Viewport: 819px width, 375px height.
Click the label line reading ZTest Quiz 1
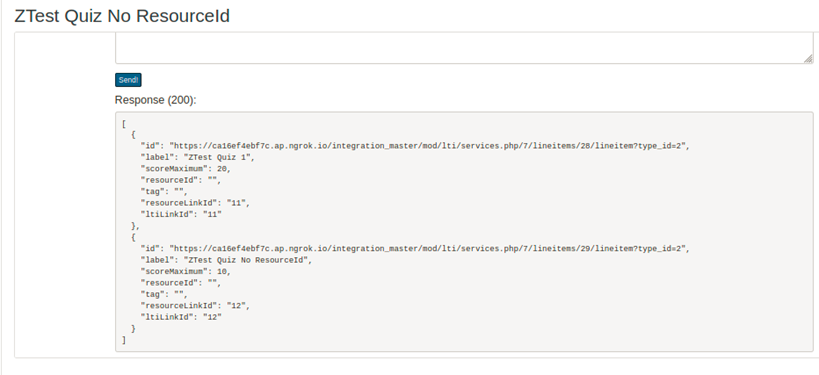(197, 157)
